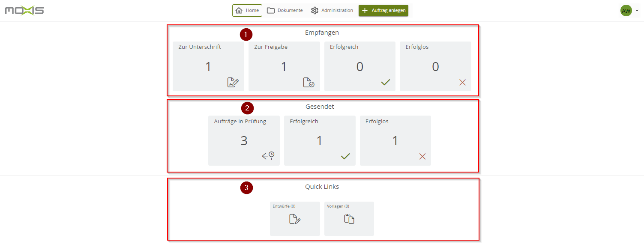Click the Aufträge in Prüfung card showing 3
This screenshot has width=644, height=247.
coord(244,140)
